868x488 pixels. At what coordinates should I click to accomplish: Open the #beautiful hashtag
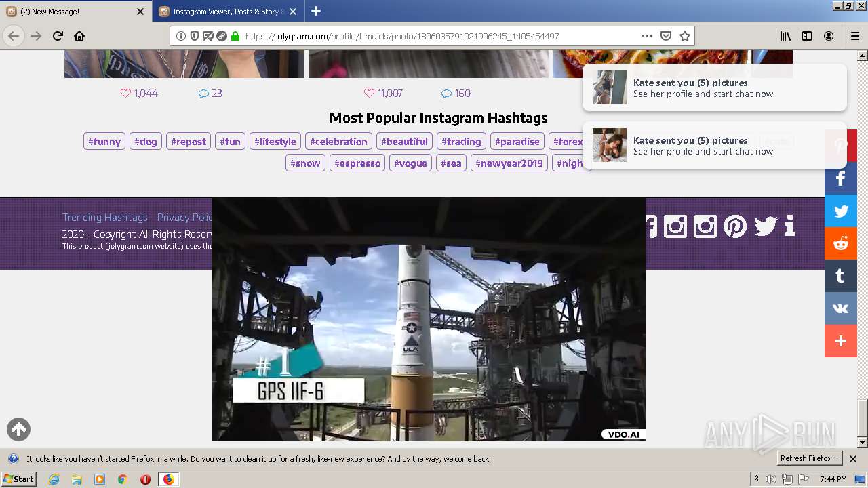[404, 142]
